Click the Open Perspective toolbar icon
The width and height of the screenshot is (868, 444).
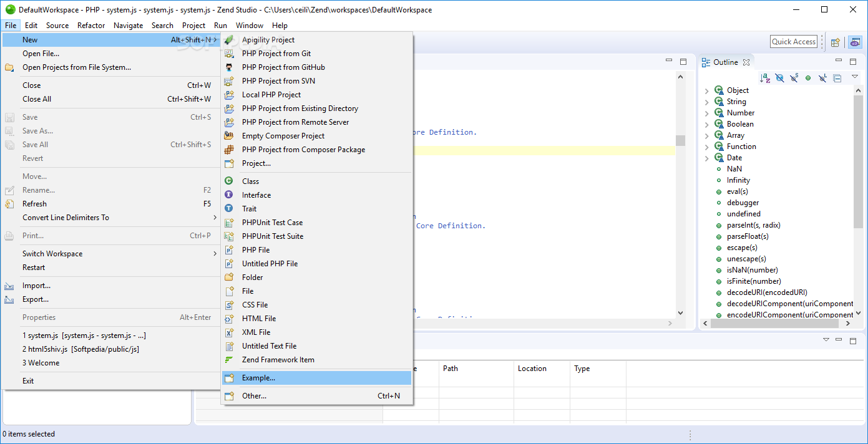pos(836,42)
